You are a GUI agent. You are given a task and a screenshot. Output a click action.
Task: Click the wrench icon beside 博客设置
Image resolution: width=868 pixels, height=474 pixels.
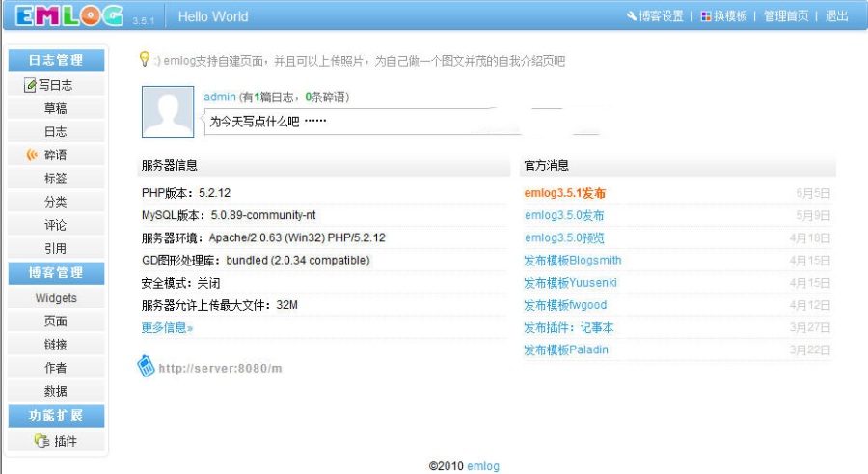(x=632, y=16)
